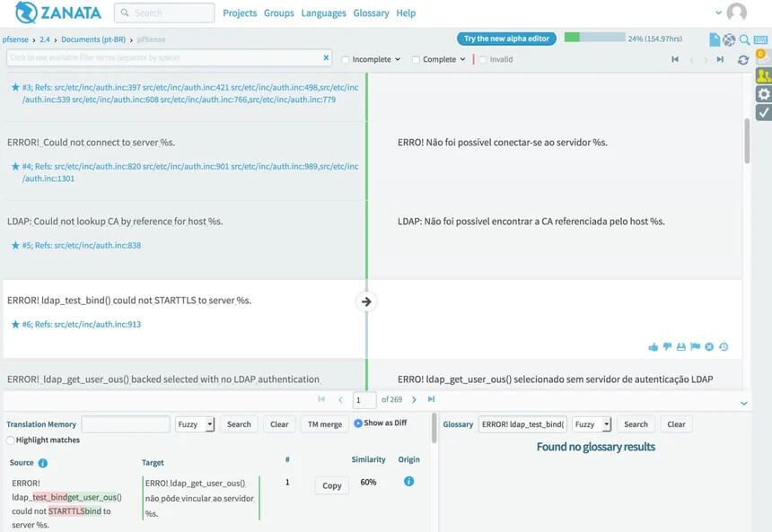Open the editor settings gear sidebar icon
Screen dimensions: 772x532
coord(763,94)
